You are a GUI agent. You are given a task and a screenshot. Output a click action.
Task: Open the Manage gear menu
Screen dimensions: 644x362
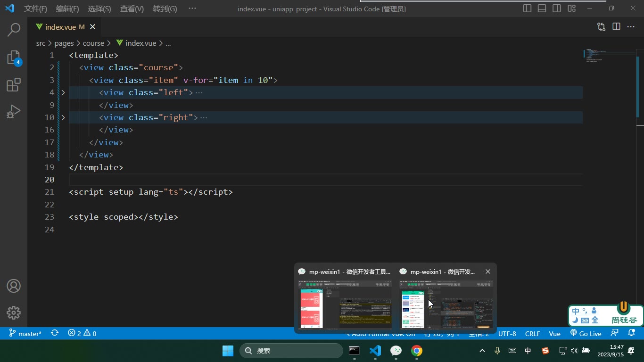[x=14, y=313]
